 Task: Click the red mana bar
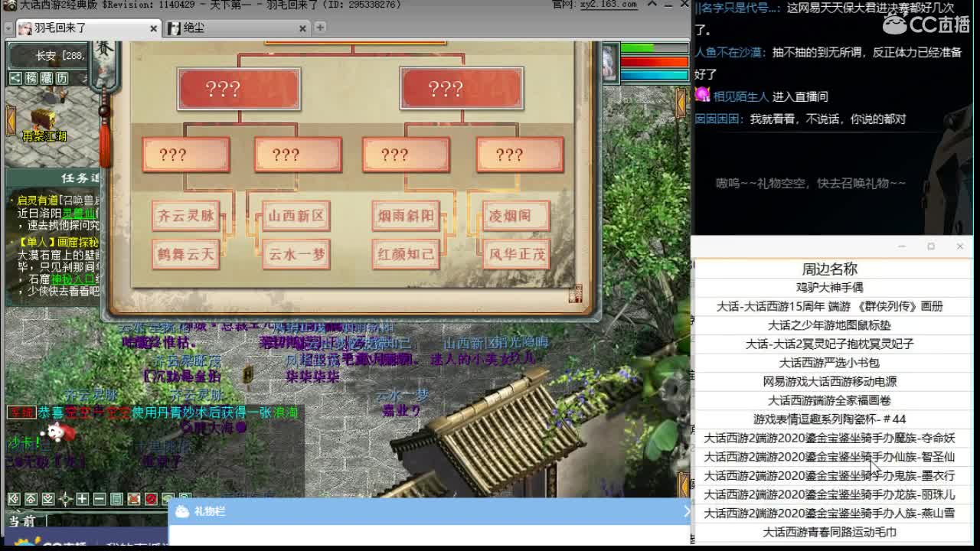pyautogui.click(x=654, y=62)
